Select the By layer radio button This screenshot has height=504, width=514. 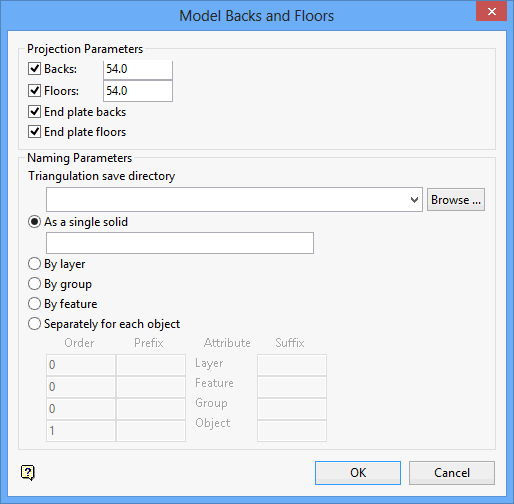(35, 264)
